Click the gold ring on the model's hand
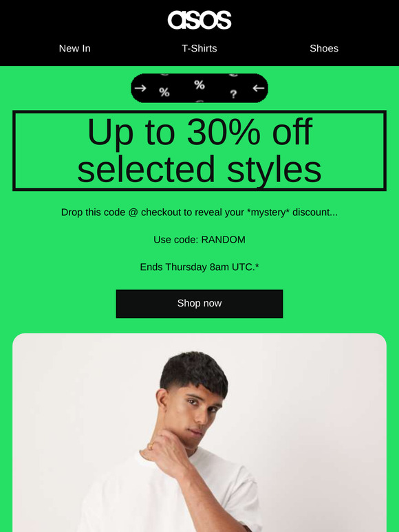Image resolution: width=399 pixels, height=532 pixels. tap(151, 445)
